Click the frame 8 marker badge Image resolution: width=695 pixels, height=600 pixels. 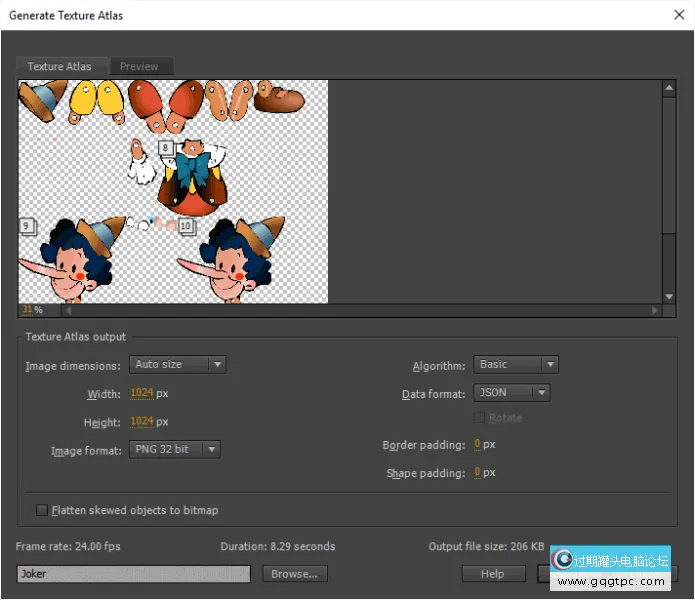coord(165,147)
